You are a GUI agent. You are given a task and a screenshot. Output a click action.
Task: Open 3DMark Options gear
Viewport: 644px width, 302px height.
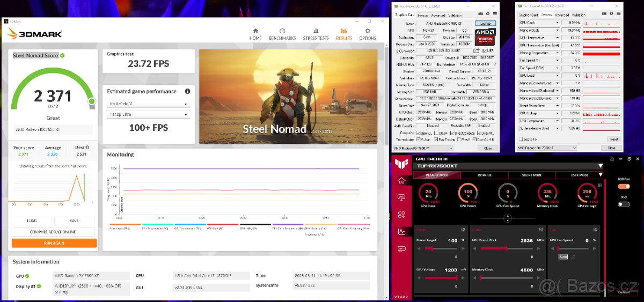368,34
